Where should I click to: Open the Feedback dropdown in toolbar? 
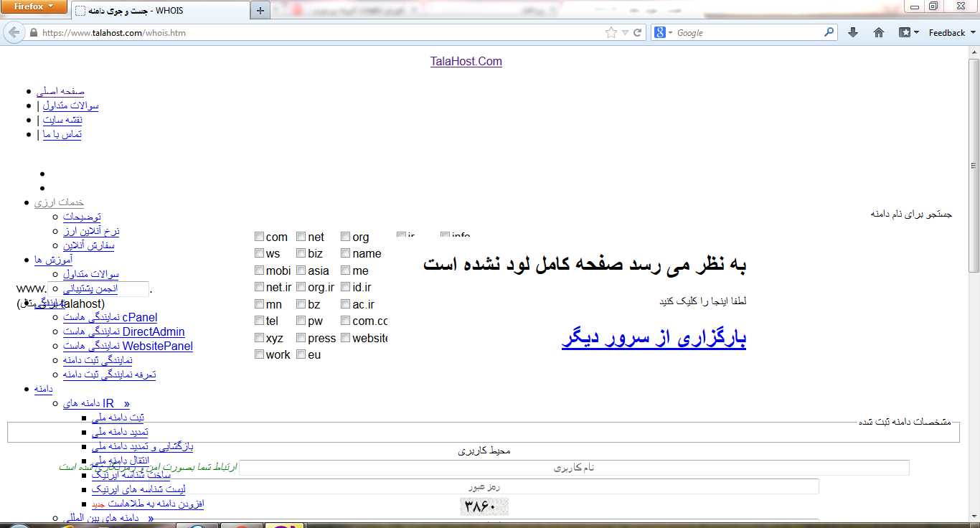pyautogui.click(x=952, y=33)
